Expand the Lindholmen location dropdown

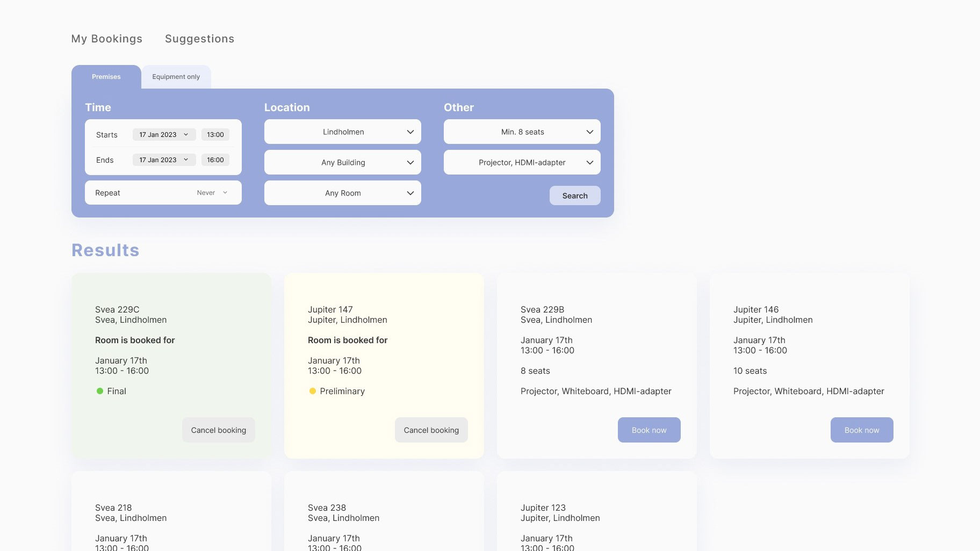coord(343,132)
